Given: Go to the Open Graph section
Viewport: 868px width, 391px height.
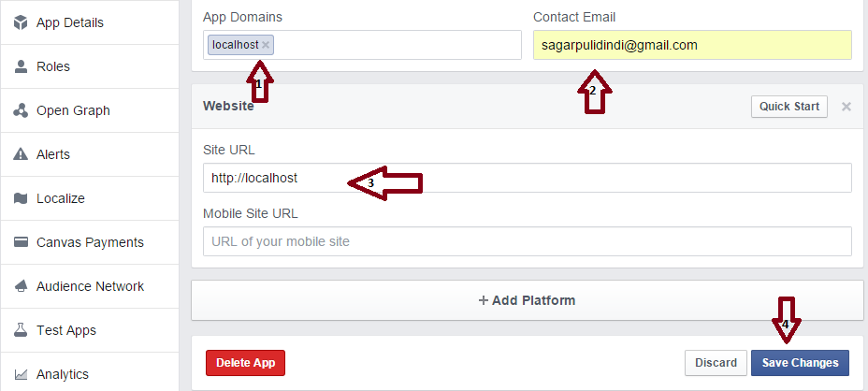Looking at the screenshot, I should coord(73,110).
